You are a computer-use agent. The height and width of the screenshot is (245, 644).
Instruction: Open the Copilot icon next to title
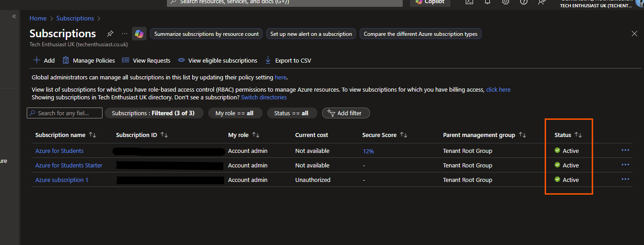coord(139,34)
